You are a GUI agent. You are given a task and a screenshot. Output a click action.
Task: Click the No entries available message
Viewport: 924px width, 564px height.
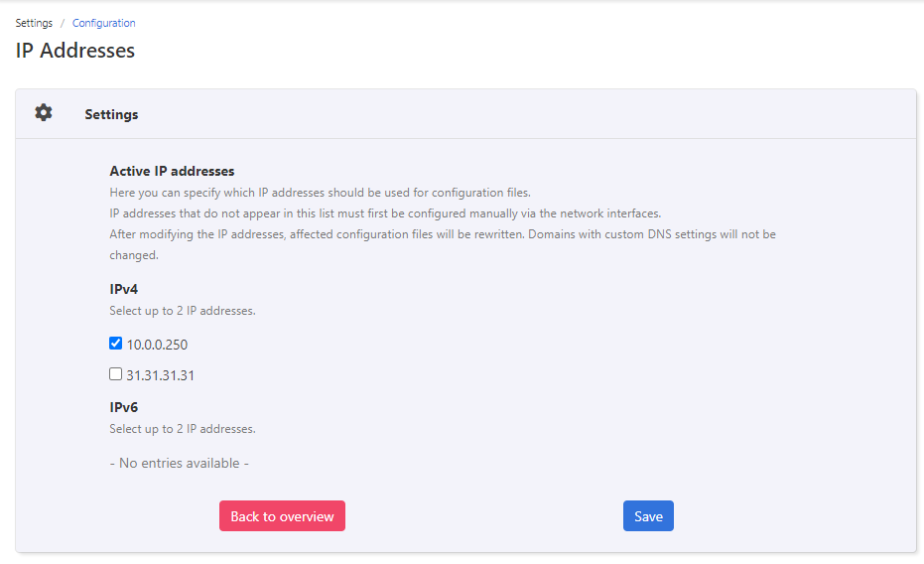(x=179, y=463)
